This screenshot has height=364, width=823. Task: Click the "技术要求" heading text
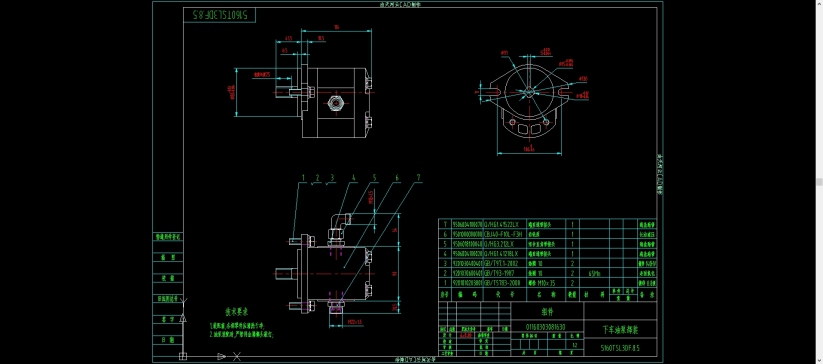click(x=236, y=312)
